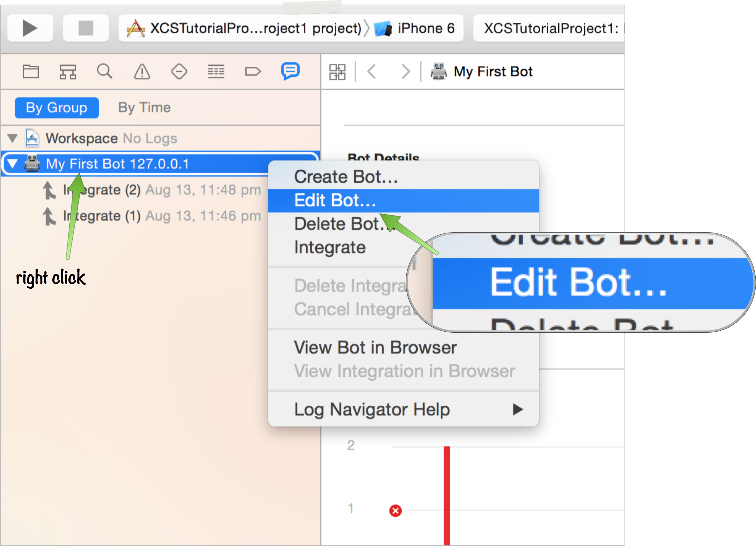Show the Project navigator folder icon

pyautogui.click(x=31, y=71)
